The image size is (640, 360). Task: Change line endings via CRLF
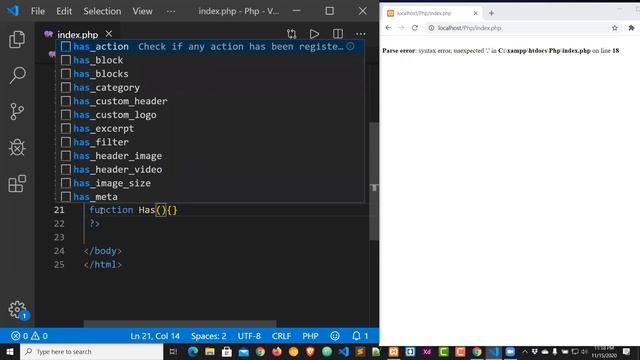pos(281,336)
